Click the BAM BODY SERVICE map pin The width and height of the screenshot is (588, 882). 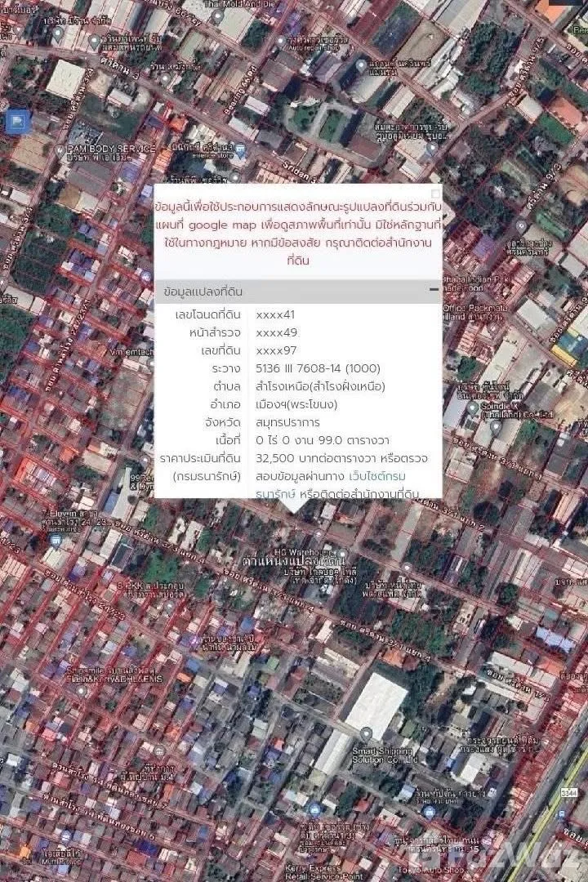[x=60, y=149]
